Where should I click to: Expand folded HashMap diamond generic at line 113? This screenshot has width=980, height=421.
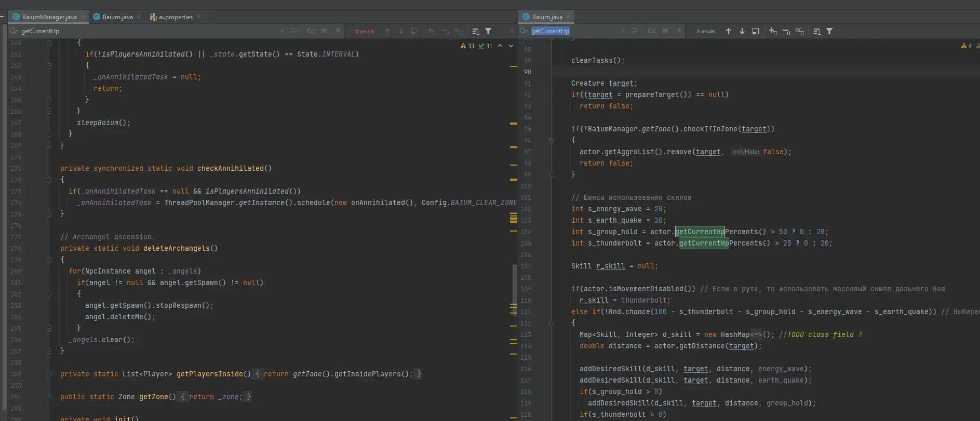pyautogui.click(x=756, y=335)
